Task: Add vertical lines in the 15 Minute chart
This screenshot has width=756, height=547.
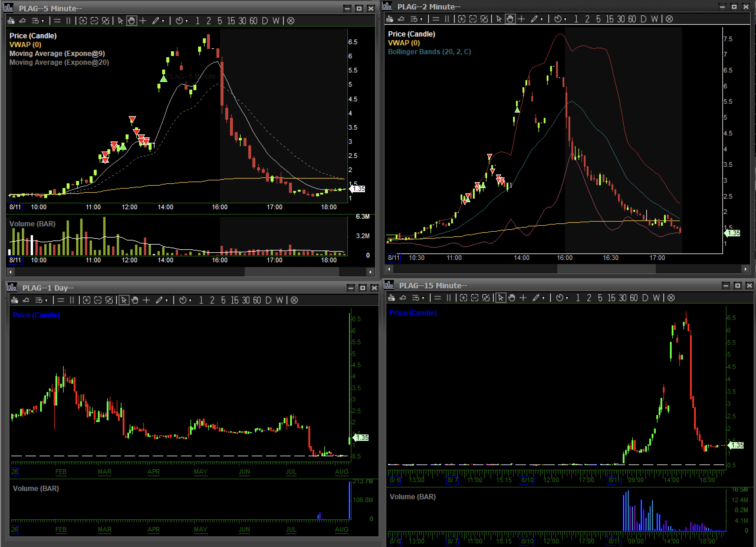Action: tap(449, 298)
